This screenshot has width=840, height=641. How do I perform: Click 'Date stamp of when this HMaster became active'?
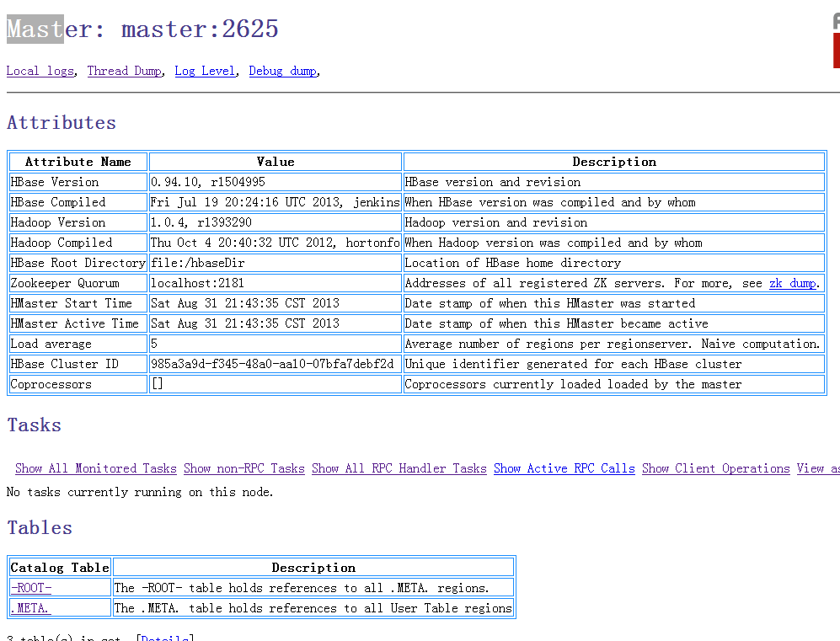[557, 324]
